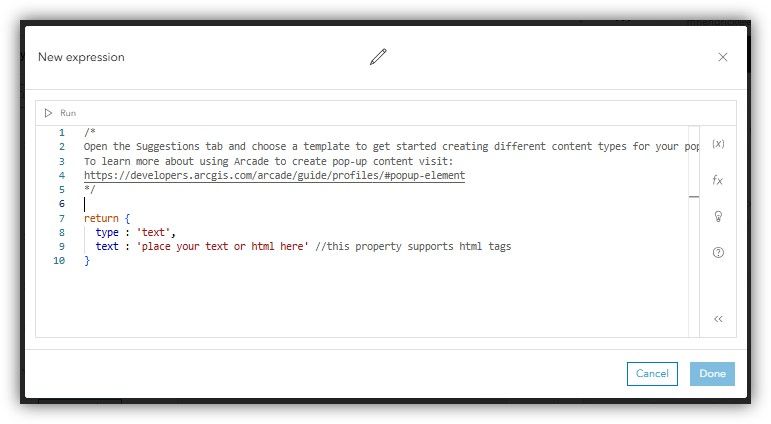Click the editor minimap scrollbar marker
This screenshot has width=771, height=424.
pyautogui.click(x=694, y=197)
